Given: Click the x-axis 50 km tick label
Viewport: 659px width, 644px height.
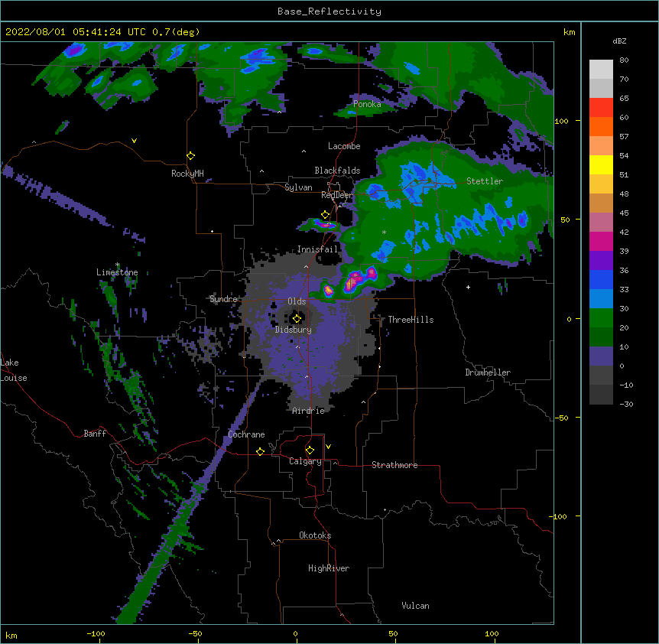Looking at the screenshot, I should (393, 633).
